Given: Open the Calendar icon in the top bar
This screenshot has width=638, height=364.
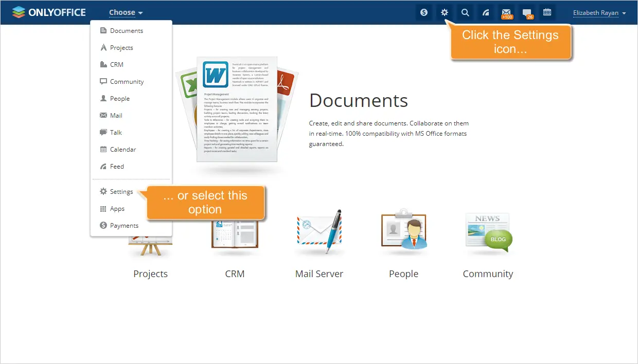Looking at the screenshot, I should click(x=547, y=12).
